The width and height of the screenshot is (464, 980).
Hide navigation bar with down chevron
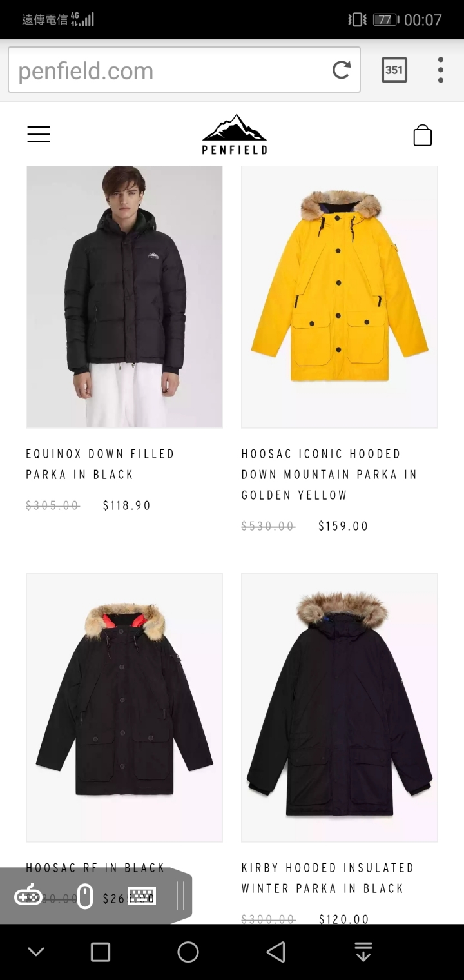point(36,952)
